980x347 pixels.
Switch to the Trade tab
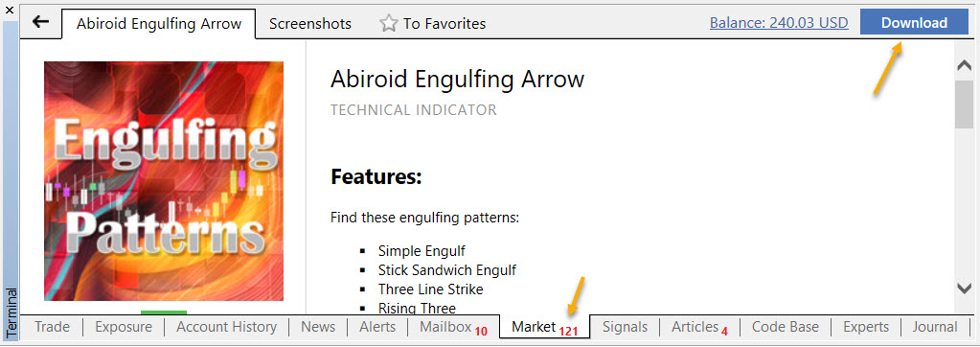pyautogui.click(x=52, y=327)
